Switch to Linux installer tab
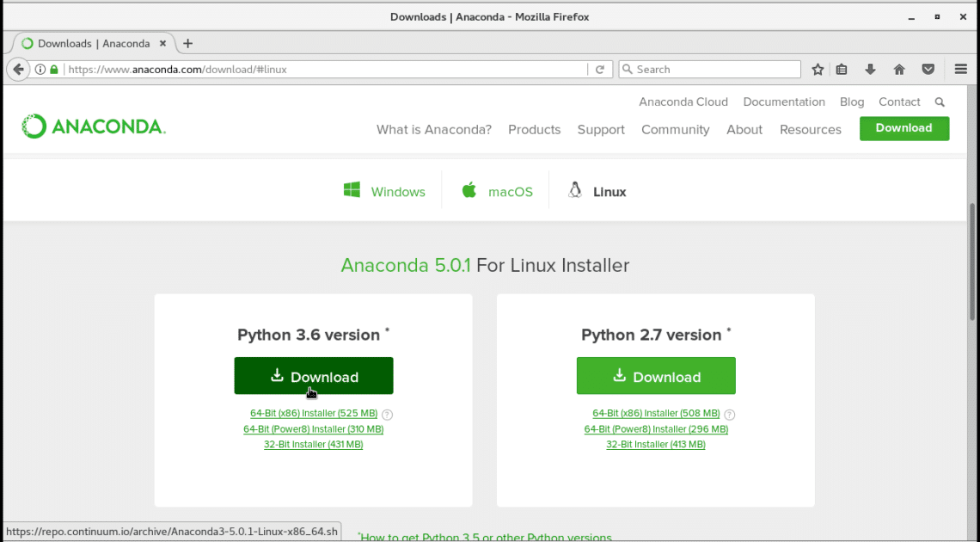Viewport: 980px width, 542px height. pos(597,191)
